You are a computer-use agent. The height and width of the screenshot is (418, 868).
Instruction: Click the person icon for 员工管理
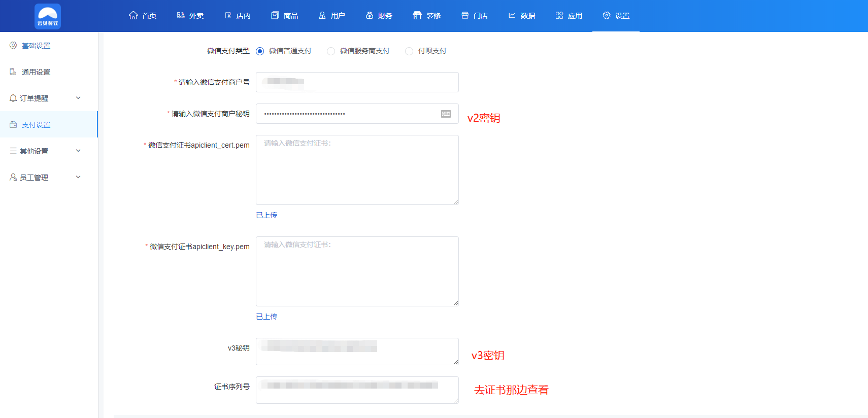(x=13, y=177)
